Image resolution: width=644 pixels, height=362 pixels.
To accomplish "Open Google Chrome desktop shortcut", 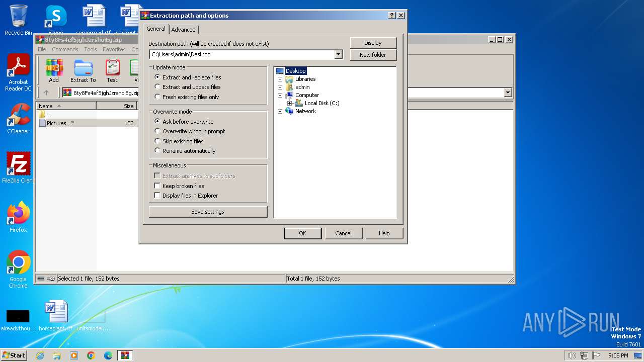I will point(18,269).
